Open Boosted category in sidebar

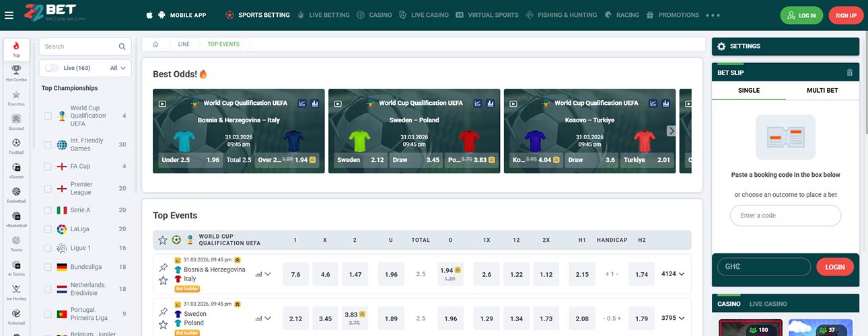coord(16,122)
